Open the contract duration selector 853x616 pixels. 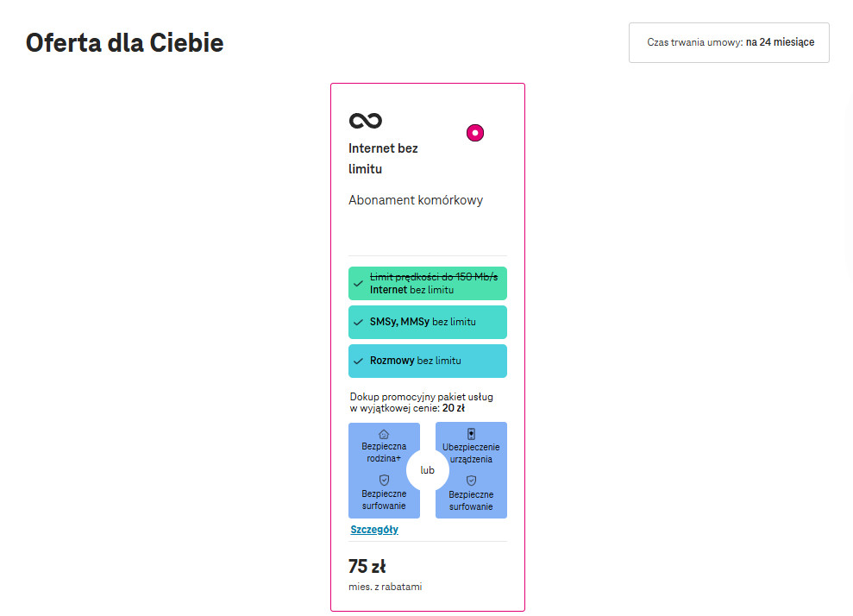pos(729,42)
